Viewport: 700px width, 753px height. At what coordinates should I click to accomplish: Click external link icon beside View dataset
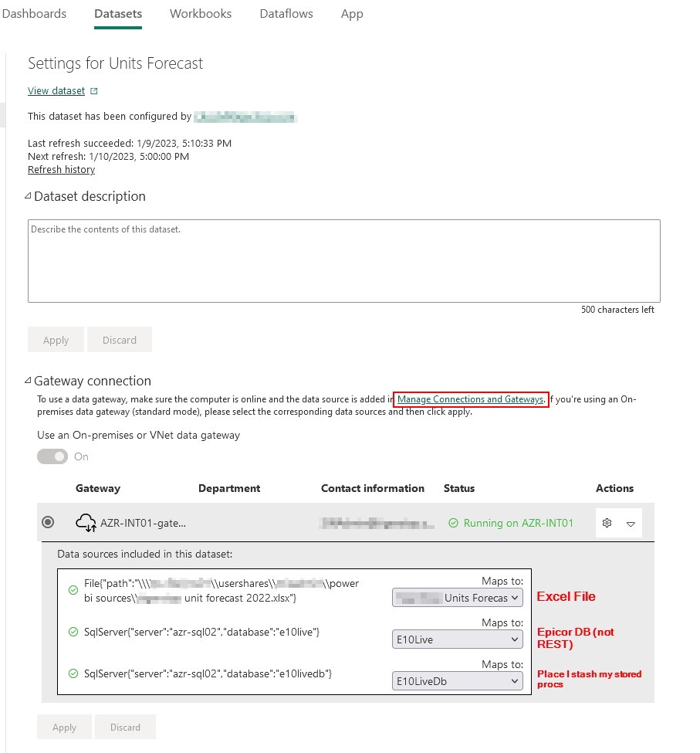click(94, 91)
